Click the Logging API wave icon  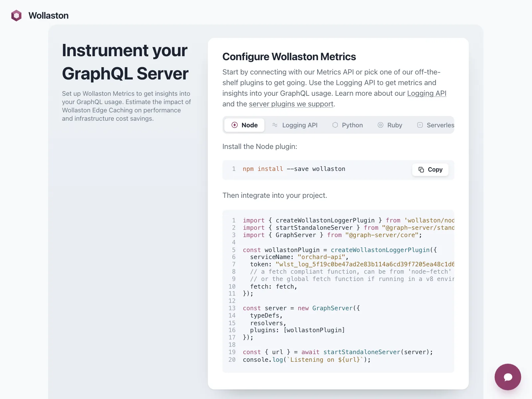[x=275, y=125]
